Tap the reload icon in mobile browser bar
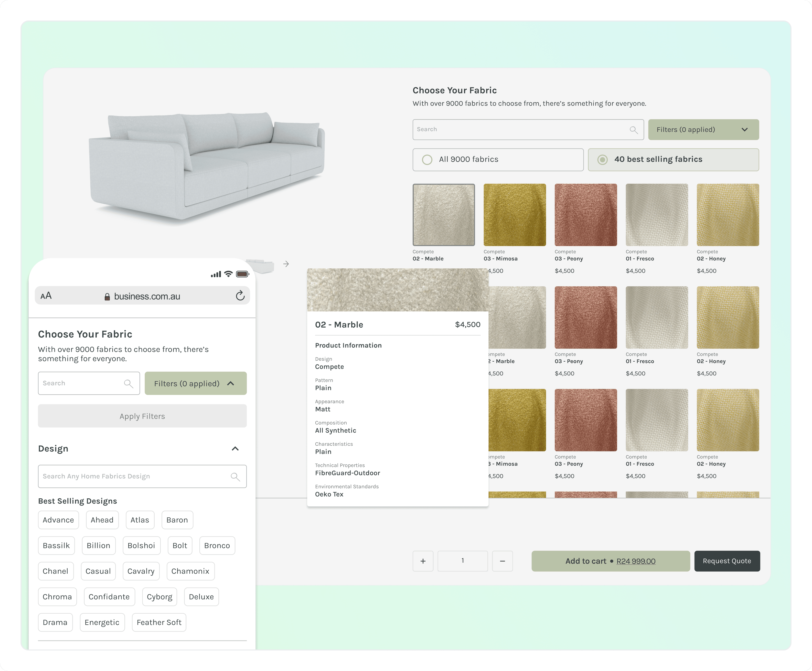Viewport: 812px width, 671px height. [x=240, y=296]
